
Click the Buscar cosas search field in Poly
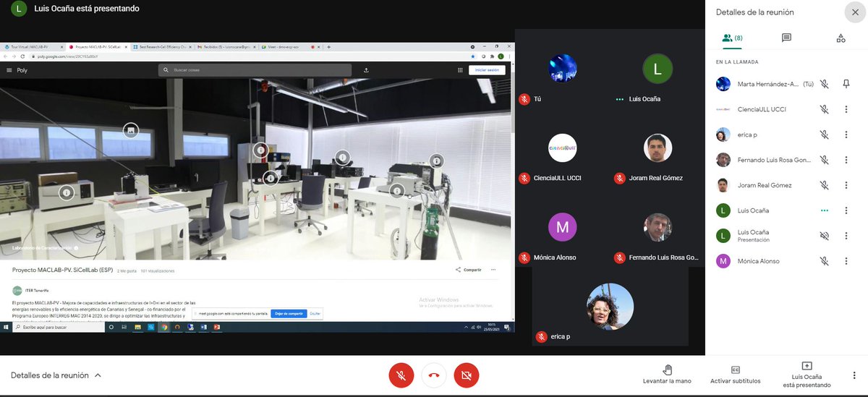(255, 70)
